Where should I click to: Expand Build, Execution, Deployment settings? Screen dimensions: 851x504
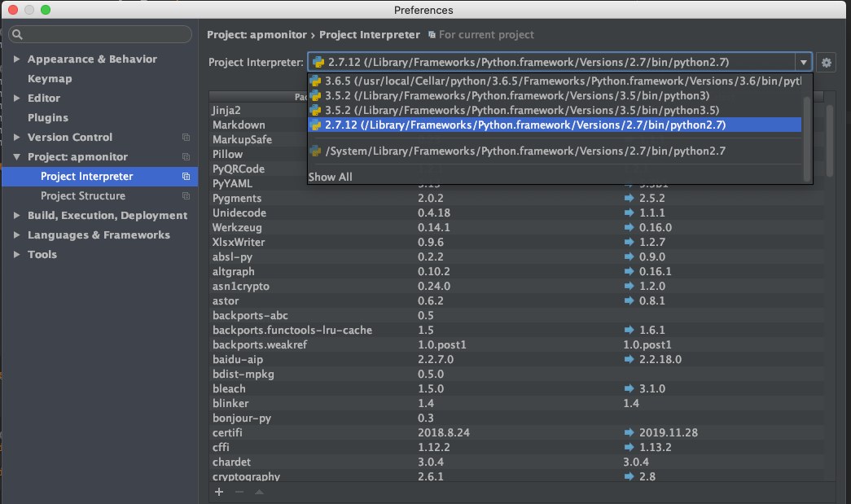click(18, 216)
